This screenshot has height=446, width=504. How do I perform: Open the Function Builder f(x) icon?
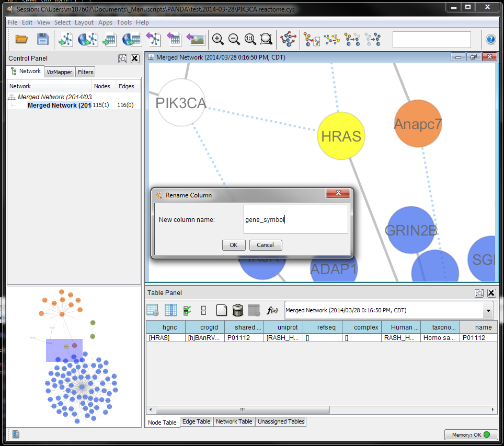272,310
